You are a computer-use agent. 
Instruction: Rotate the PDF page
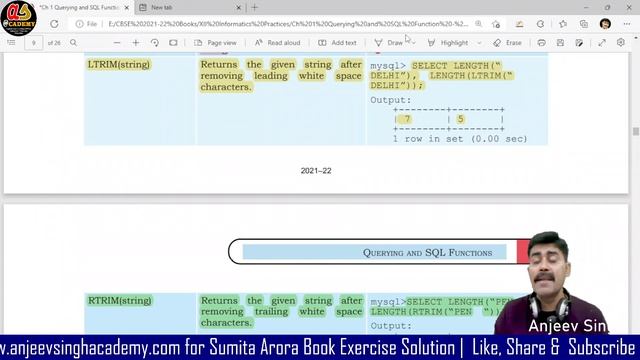point(155,42)
